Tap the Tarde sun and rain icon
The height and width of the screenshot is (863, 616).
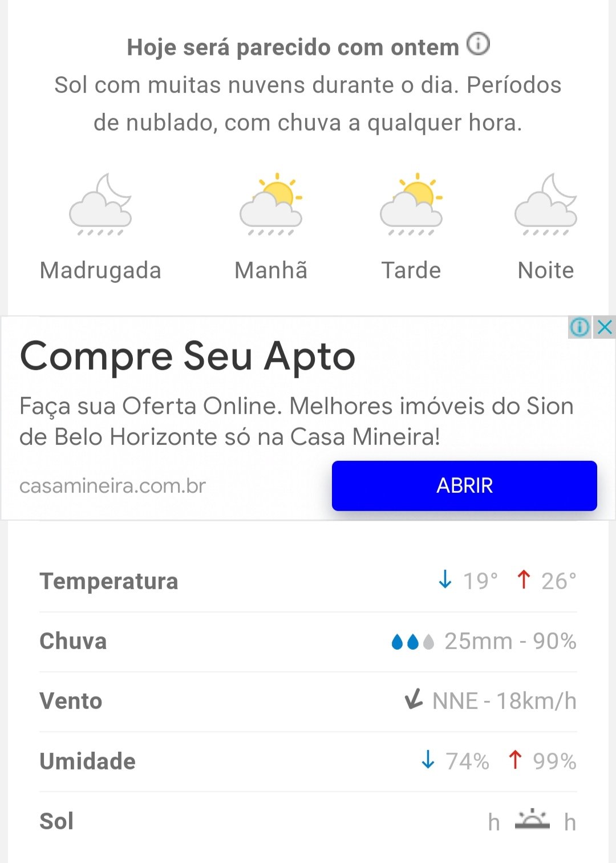click(x=411, y=205)
